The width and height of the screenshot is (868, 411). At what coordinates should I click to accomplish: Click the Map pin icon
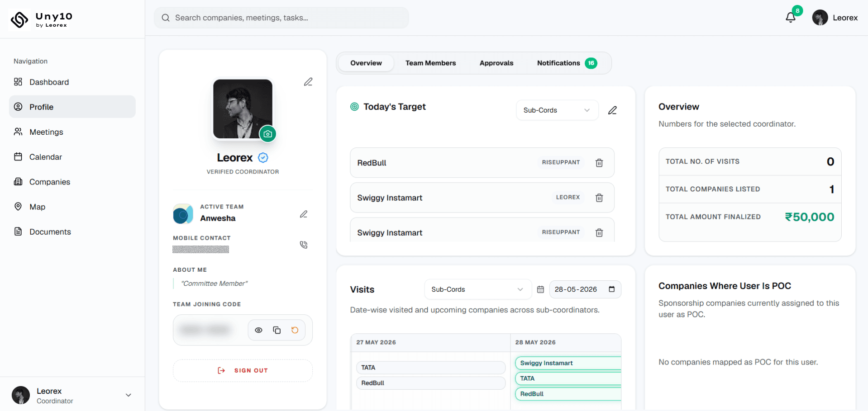pyautogui.click(x=18, y=206)
